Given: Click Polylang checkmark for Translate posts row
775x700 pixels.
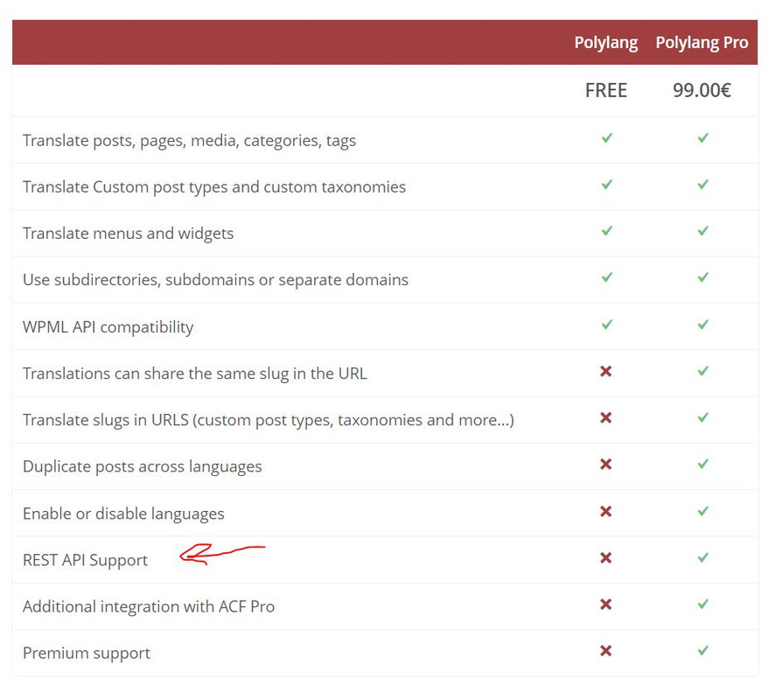Looking at the screenshot, I should tap(607, 138).
